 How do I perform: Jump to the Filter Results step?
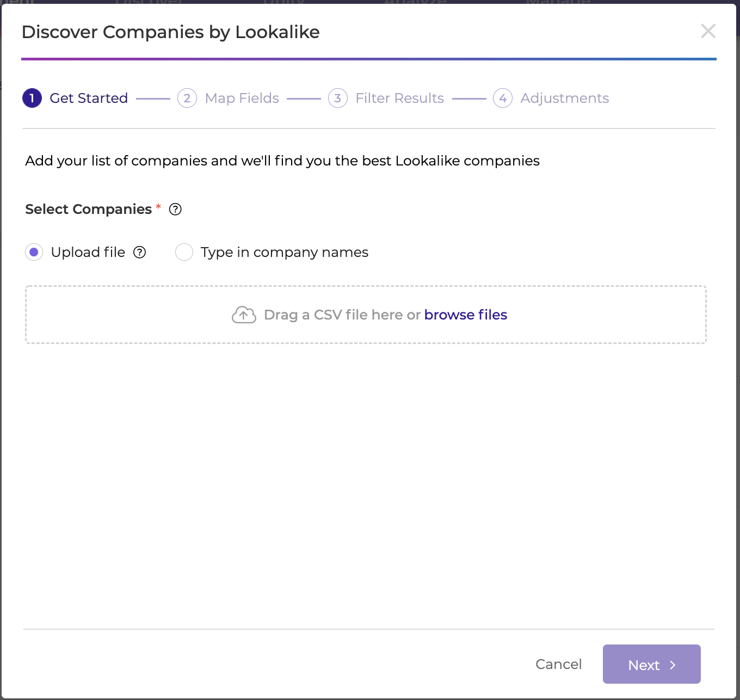pos(400,98)
